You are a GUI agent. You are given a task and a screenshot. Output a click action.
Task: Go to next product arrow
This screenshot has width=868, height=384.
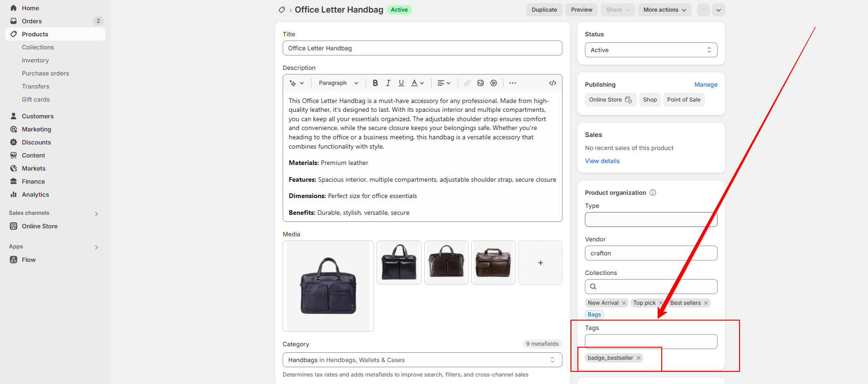click(x=719, y=10)
